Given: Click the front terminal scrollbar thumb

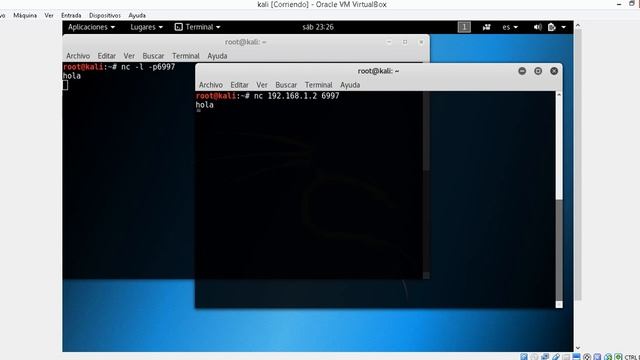Looking at the screenshot, I should (x=559, y=250).
